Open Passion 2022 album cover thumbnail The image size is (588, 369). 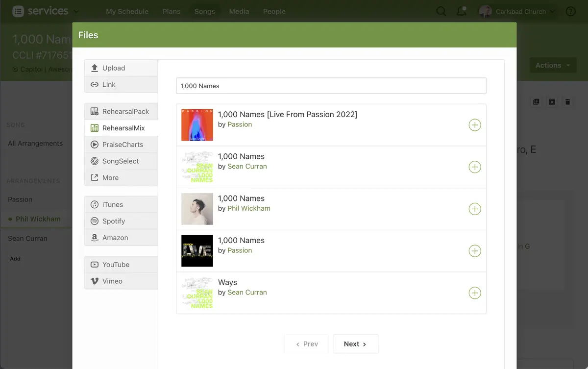(x=197, y=125)
